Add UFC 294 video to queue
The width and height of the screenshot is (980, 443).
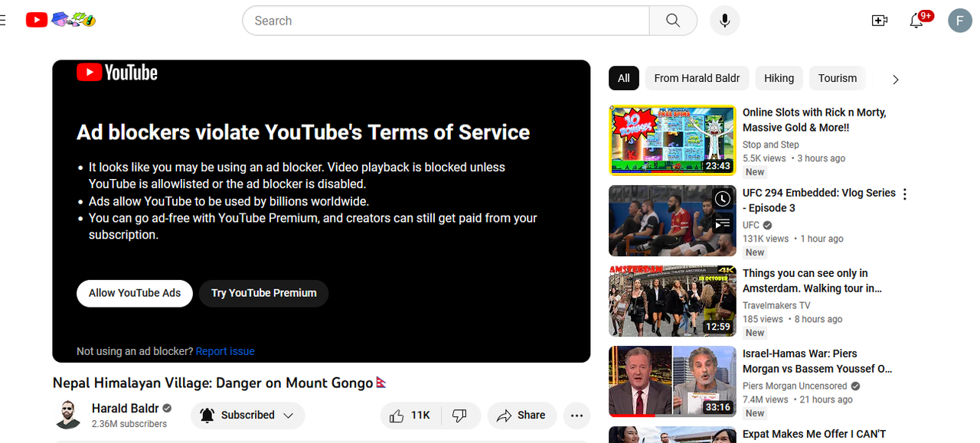point(722,224)
